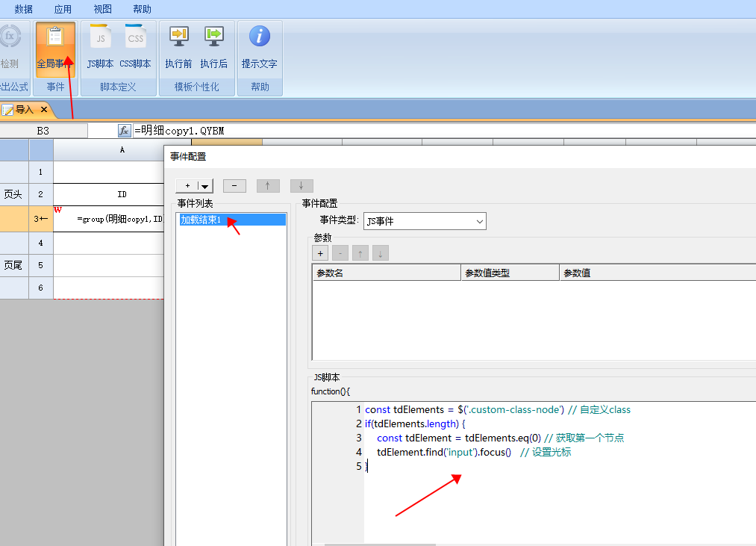Remove event with the minus button
The image size is (756, 546).
pyautogui.click(x=234, y=186)
